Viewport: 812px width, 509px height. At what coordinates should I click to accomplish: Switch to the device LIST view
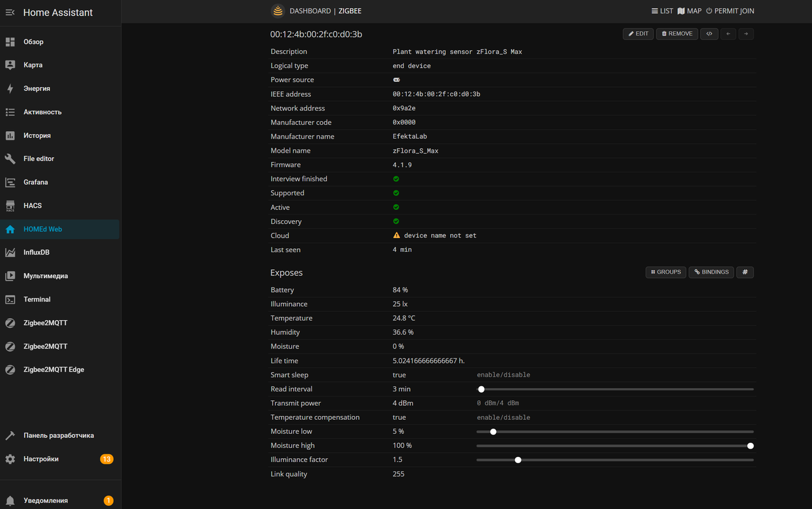point(662,11)
